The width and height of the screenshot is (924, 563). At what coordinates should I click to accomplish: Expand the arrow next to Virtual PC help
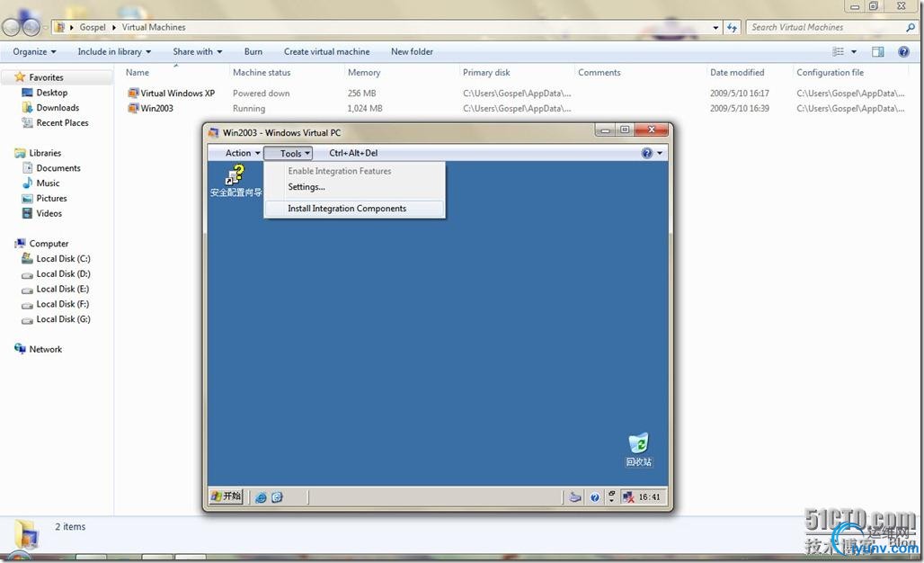(660, 153)
